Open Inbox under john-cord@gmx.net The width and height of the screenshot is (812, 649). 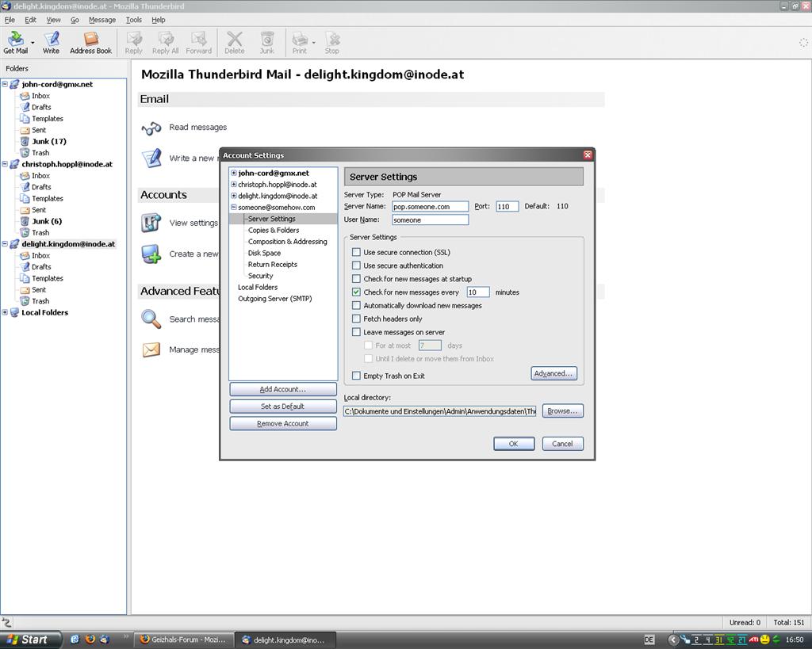[x=40, y=96]
